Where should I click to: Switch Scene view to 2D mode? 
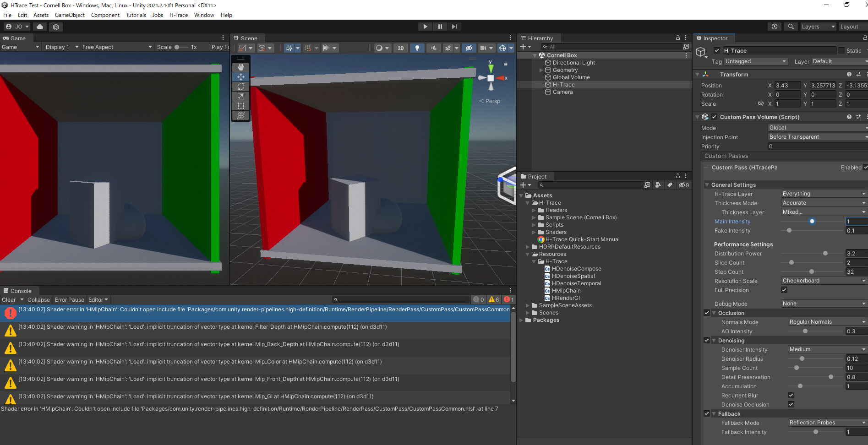400,48
